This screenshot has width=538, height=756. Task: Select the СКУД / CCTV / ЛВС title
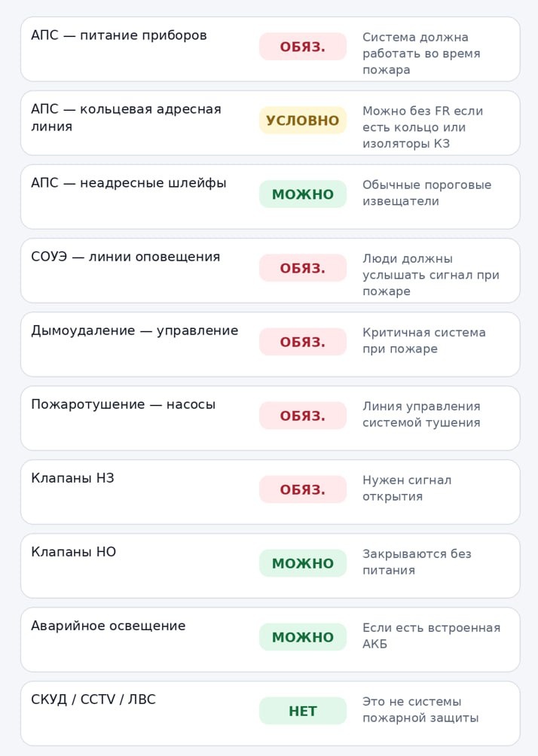(93, 700)
